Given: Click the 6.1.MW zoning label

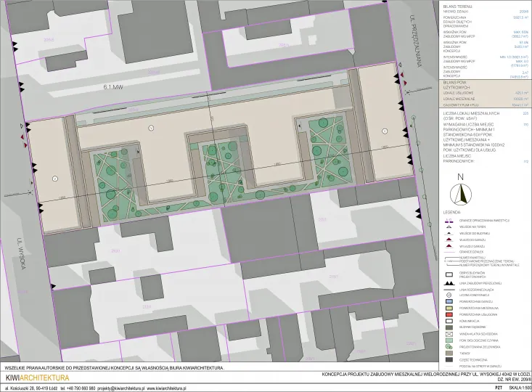Looking at the screenshot, I should pos(115,87).
